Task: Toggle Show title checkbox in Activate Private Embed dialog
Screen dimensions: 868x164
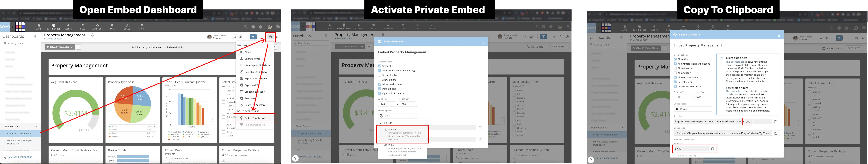Action: click(x=379, y=66)
